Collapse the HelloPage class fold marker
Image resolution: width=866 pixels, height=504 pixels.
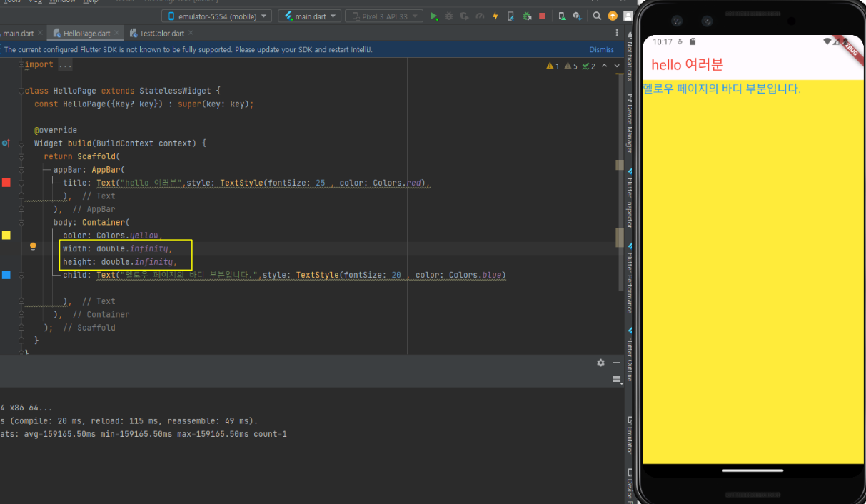(21, 91)
